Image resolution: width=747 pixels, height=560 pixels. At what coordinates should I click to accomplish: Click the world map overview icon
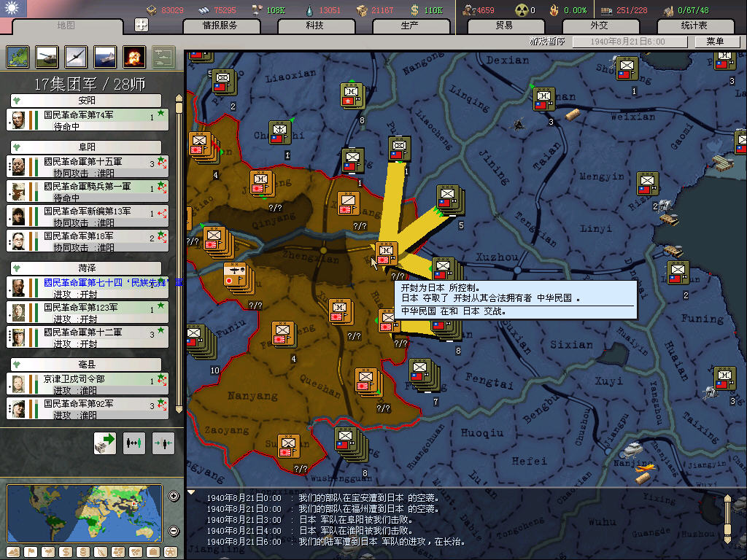(18, 57)
